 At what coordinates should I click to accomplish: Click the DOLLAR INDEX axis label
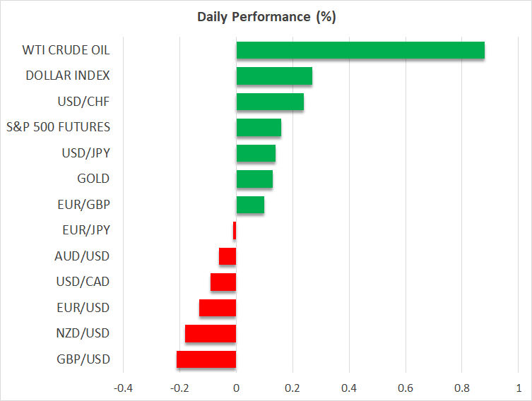click(68, 76)
